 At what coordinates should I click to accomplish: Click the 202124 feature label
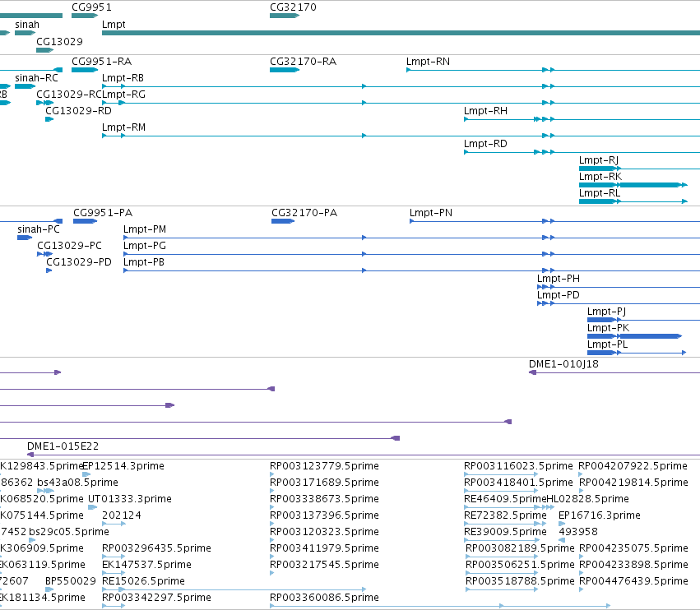(x=122, y=515)
